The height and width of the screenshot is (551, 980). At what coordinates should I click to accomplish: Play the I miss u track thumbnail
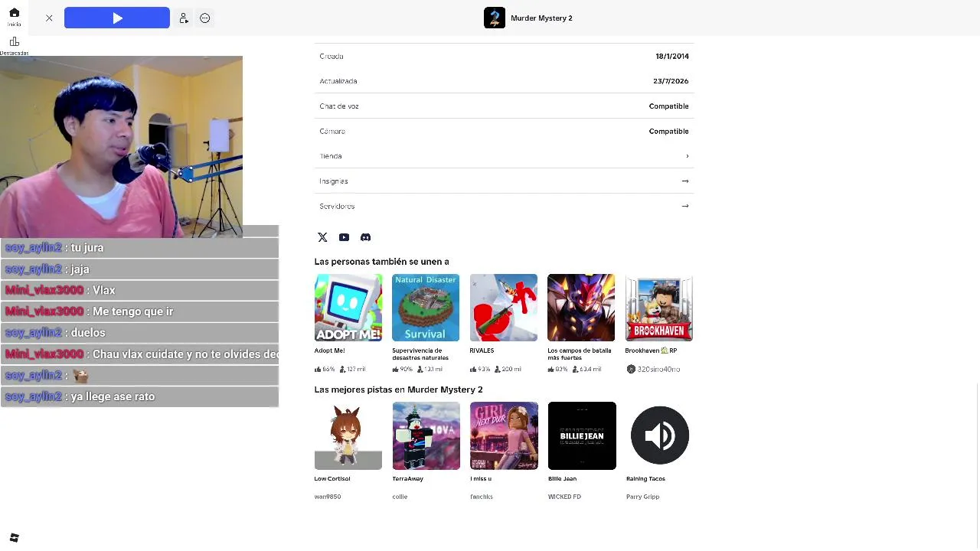point(504,435)
